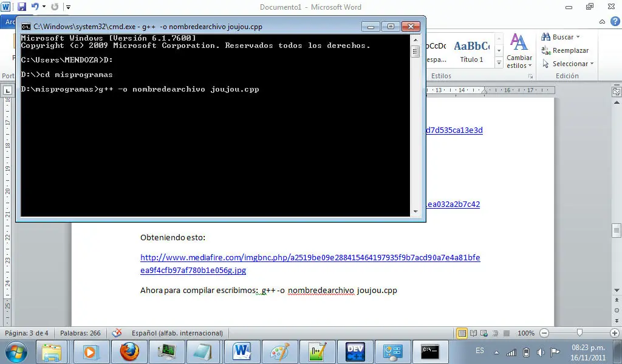Click the text 'Obteniendo esto:' in the document
Viewport: 622px width, 364px height.
click(173, 237)
